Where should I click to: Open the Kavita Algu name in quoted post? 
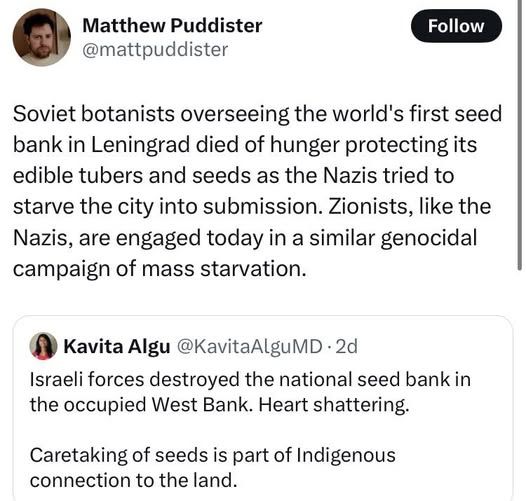(x=117, y=347)
